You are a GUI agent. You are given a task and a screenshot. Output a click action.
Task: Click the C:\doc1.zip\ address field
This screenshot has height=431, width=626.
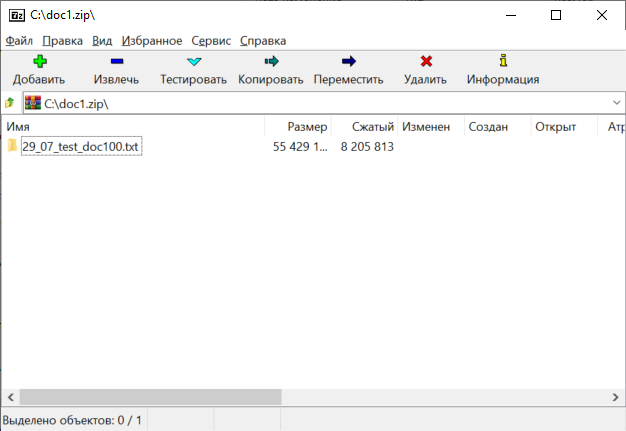[323, 103]
